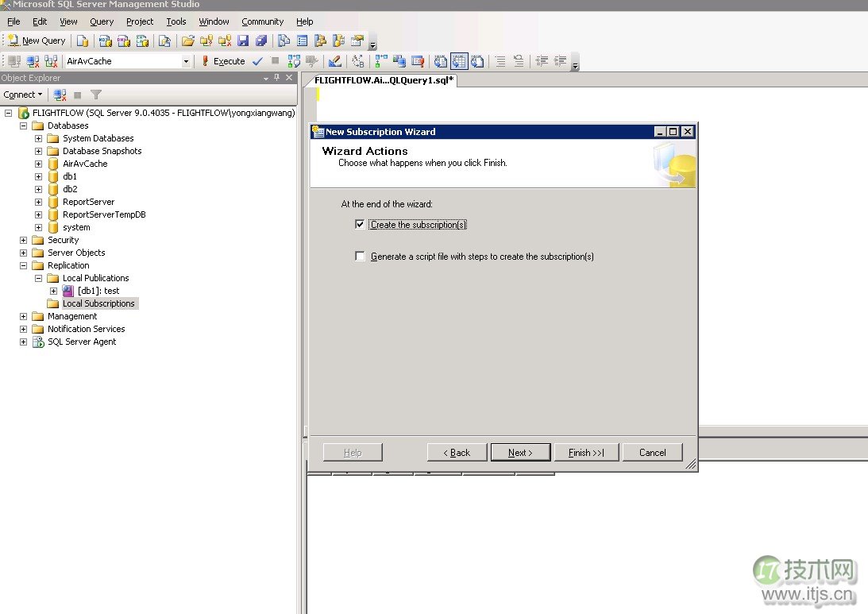Open the Query menu
The height and width of the screenshot is (614, 868).
(102, 21)
